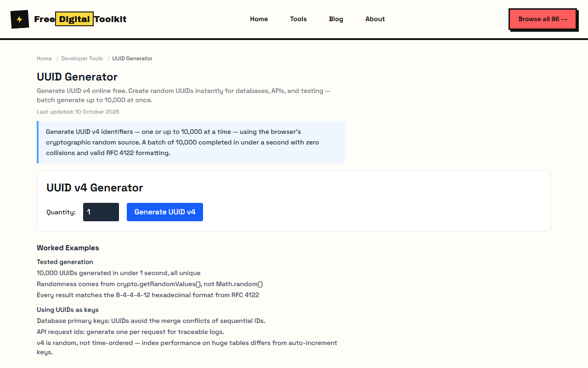
Task: Click the UUID v4 Generator card heading
Action: click(95, 188)
